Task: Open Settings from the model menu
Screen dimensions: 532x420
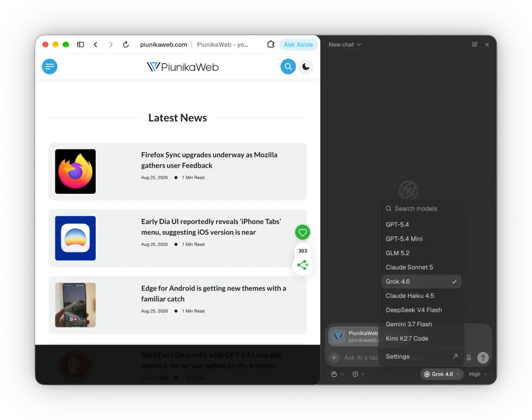Action: click(421, 357)
